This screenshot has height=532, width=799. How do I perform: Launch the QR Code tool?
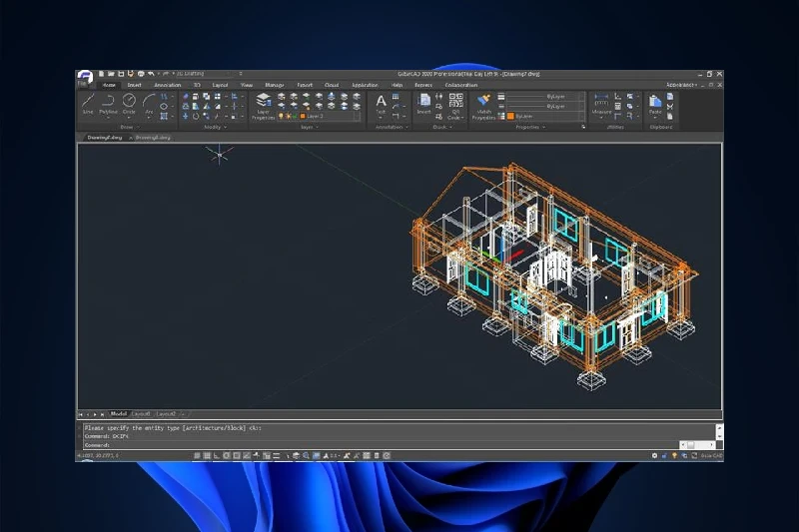[x=454, y=104]
